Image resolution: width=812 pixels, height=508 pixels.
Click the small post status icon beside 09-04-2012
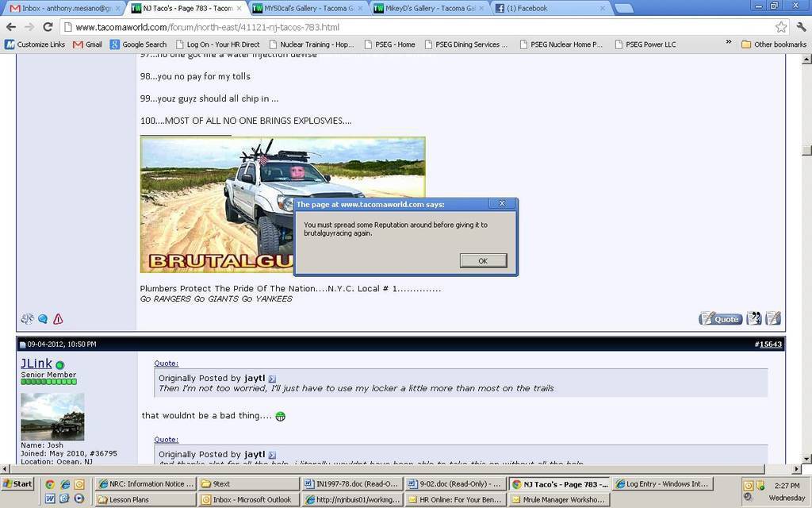coord(23,344)
